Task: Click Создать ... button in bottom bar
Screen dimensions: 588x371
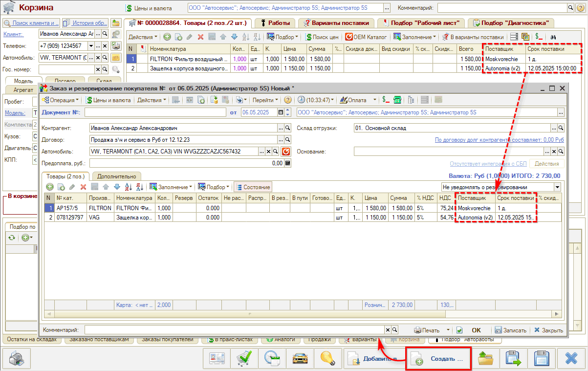Action: 438,359
